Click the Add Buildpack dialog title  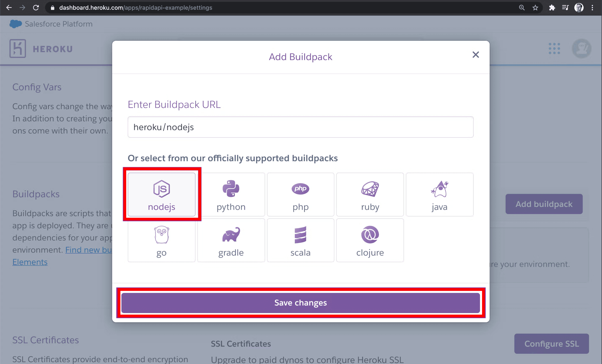pos(301,57)
